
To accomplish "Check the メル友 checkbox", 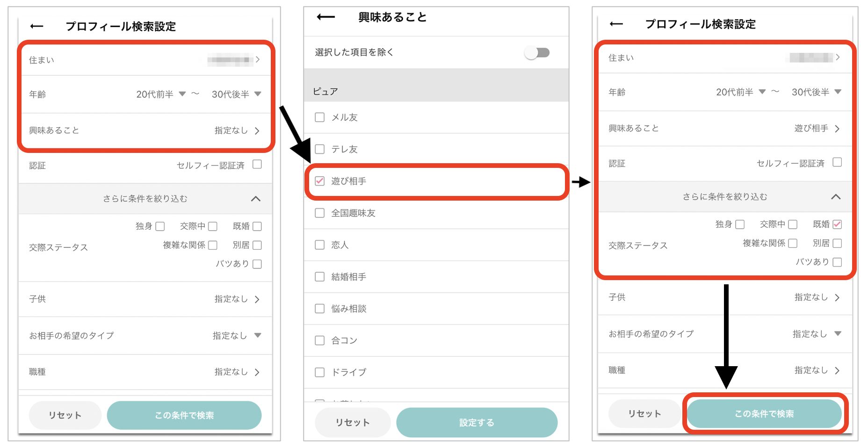I will coord(320,117).
